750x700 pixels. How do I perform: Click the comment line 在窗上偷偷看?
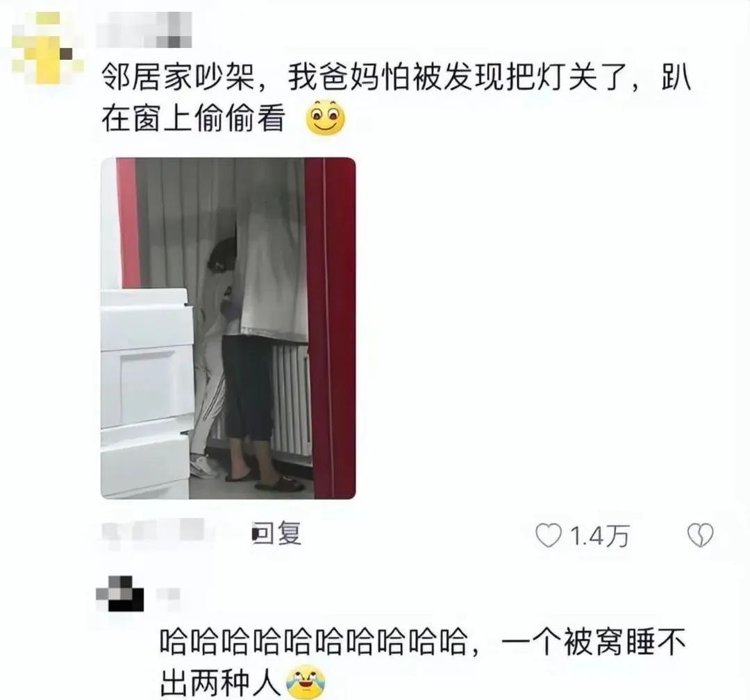click(194, 118)
